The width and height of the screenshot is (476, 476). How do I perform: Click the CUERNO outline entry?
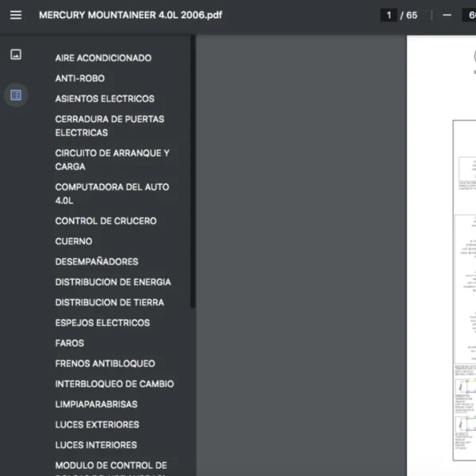click(x=73, y=242)
